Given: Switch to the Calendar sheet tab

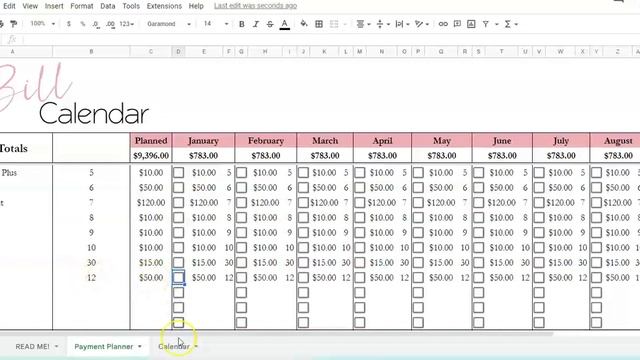Looking at the screenshot, I should [174, 347].
